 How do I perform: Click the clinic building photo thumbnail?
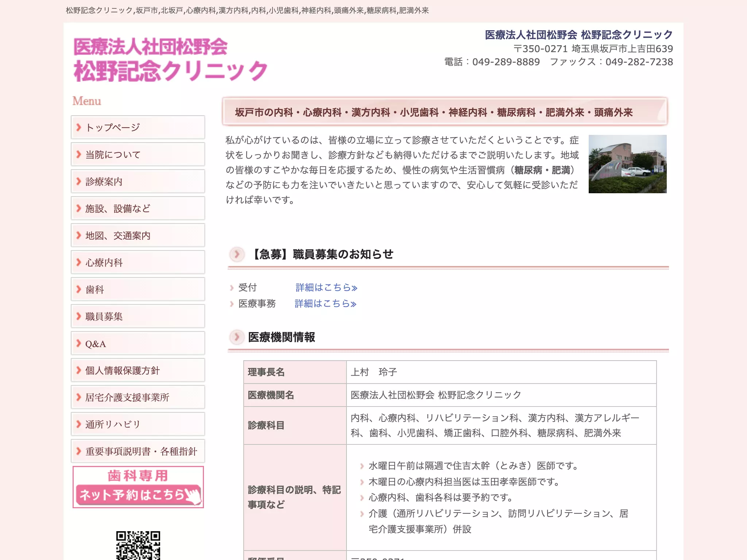pos(627,164)
